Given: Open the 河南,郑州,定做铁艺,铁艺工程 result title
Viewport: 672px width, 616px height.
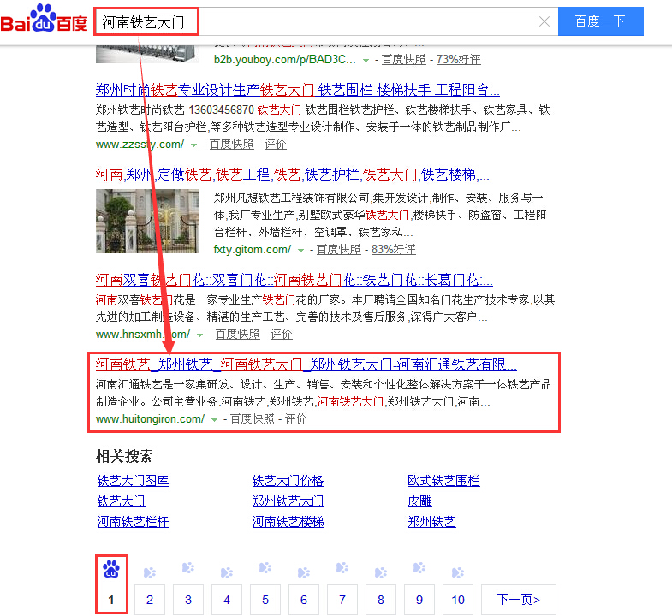Looking at the screenshot, I should [x=292, y=175].
